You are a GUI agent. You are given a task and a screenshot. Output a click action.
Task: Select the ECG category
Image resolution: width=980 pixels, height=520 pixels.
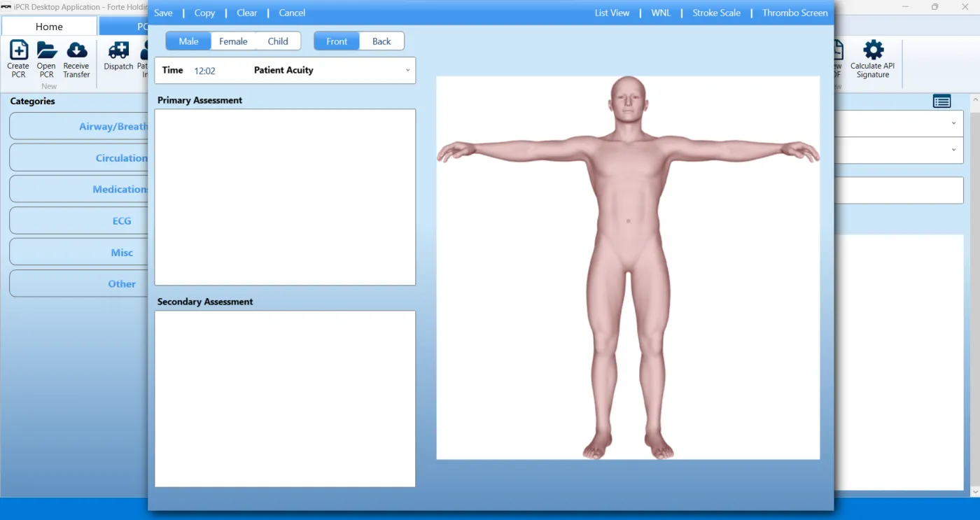coord(79,220)
